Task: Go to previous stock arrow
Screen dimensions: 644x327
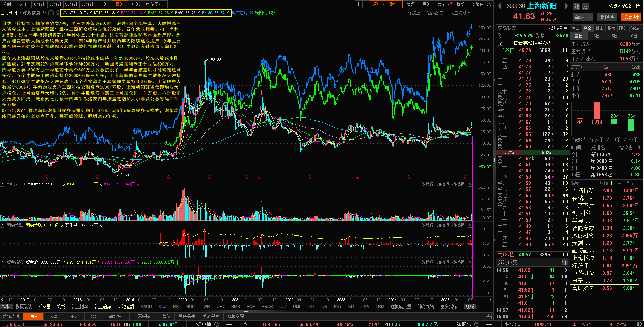Action: point(499,6)
